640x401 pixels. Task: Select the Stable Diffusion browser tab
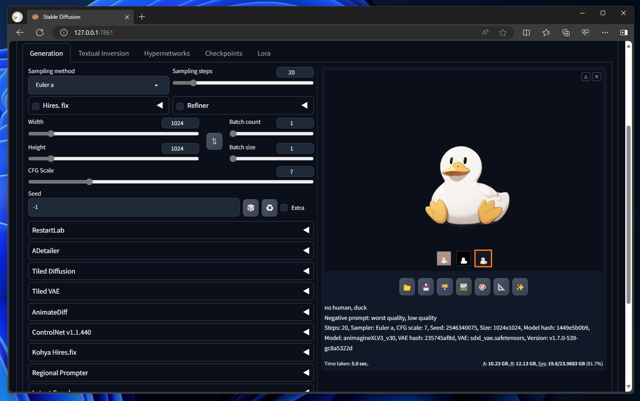point(80,17)
